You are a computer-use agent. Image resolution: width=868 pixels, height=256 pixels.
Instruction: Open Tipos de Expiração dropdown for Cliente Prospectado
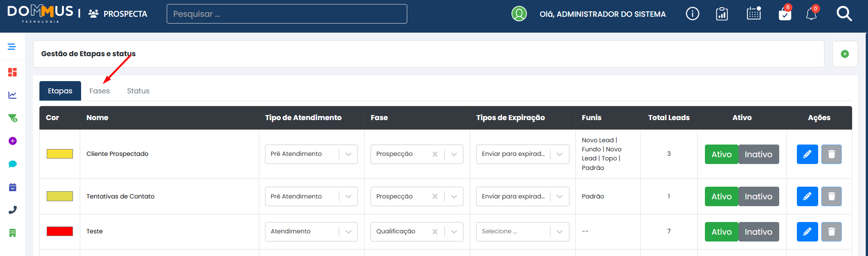tap(522, 154)
